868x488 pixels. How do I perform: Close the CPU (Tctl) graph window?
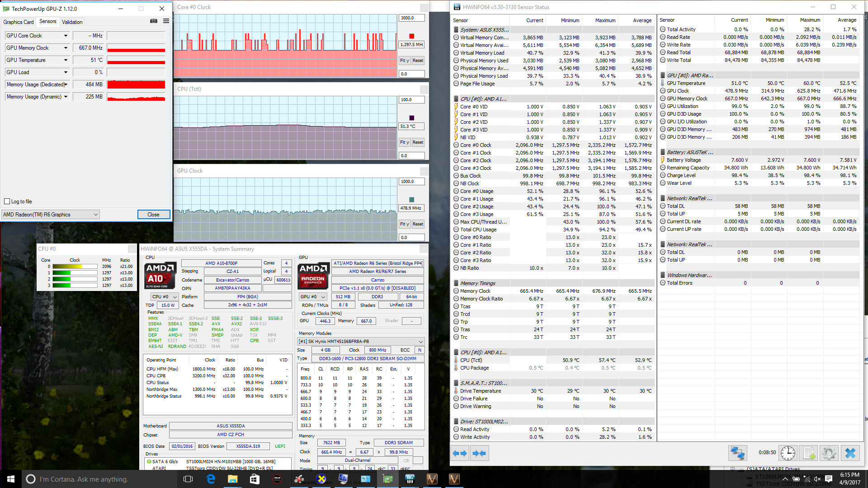pos(424,89)
